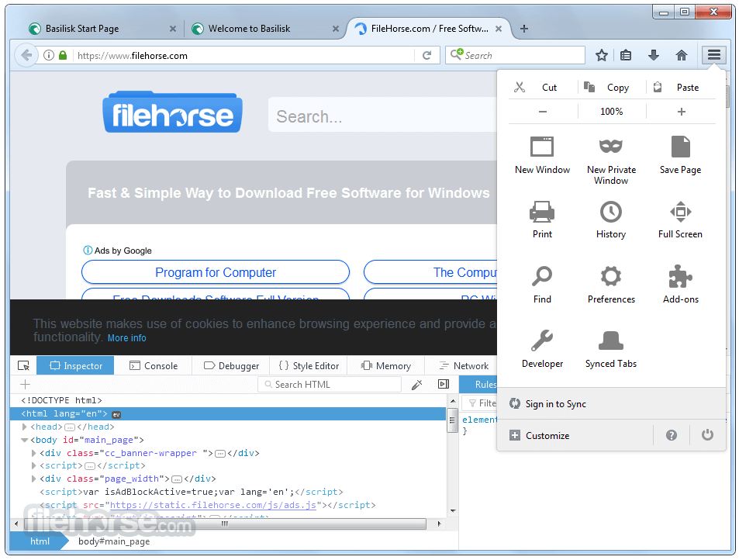This screenshot has width=739, height=560.
Task: Switch to Welcome to Basilisk tab
Action: tap(265, 29)
